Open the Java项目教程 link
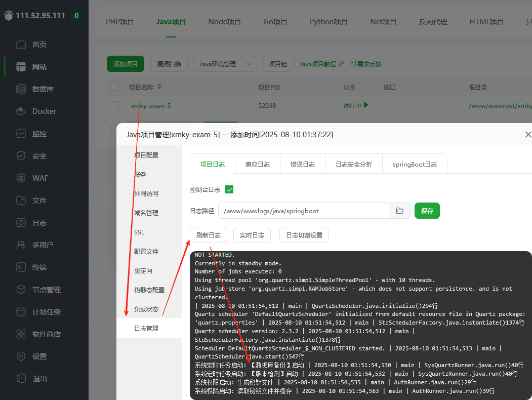Screen dimensions: 532x400 [x=318, y=64]
